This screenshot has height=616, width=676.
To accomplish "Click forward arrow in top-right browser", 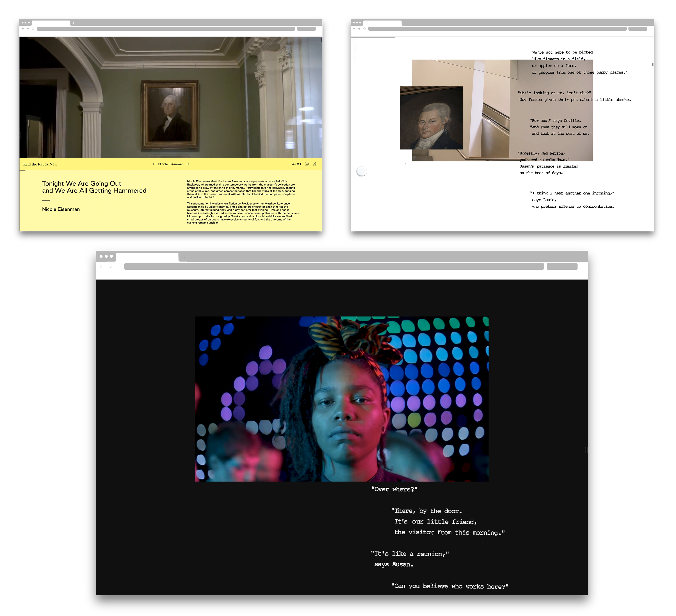I will pos(359,28).
